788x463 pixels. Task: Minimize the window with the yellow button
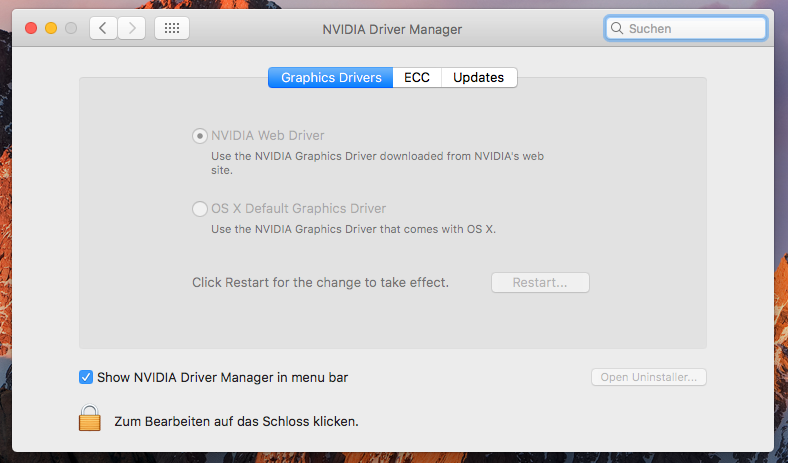51,29
